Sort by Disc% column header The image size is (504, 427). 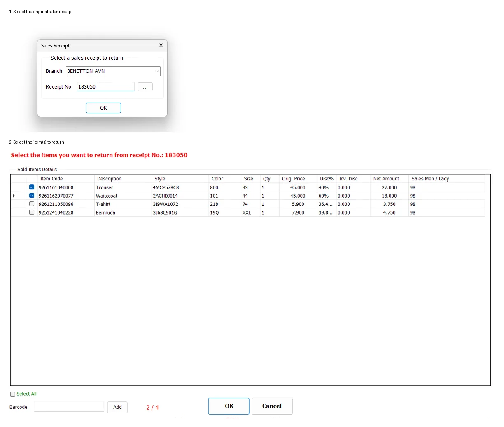[x=327, y=179]
